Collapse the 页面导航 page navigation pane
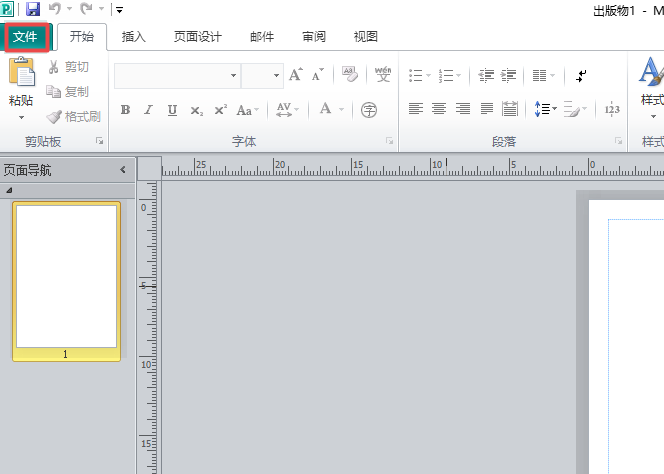Viewport: 664px width, 474px height. [123, 170]
